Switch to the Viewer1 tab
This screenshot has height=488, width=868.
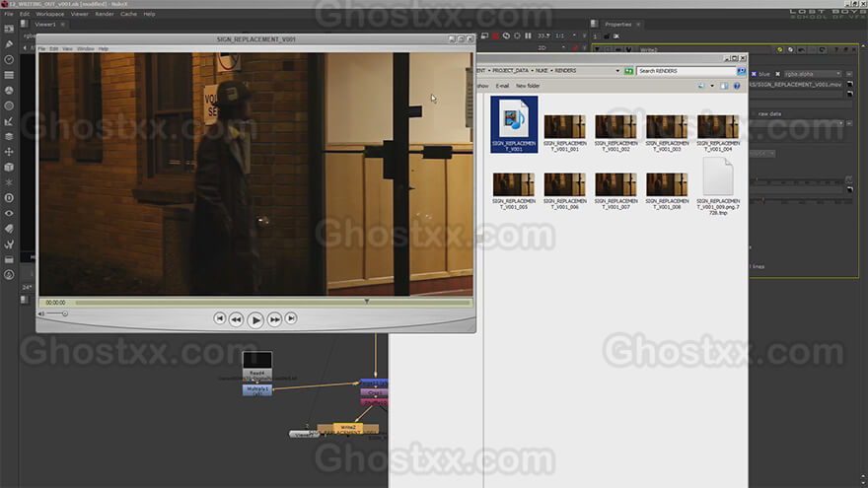pos(44,25)
